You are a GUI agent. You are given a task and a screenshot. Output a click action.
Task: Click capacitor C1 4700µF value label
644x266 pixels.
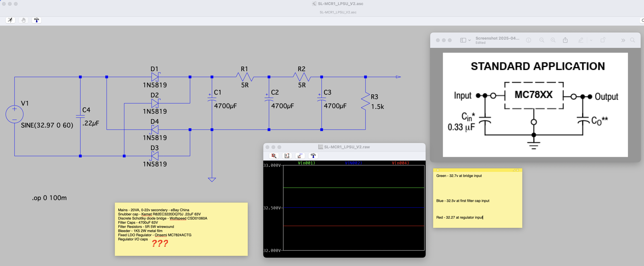[x=225, y=106]
